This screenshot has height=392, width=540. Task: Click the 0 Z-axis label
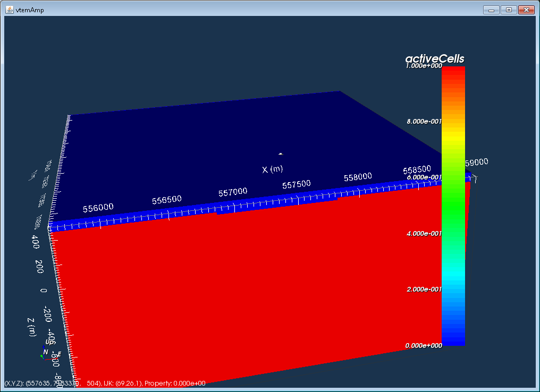pyautogui.click(x=44, y=291)
